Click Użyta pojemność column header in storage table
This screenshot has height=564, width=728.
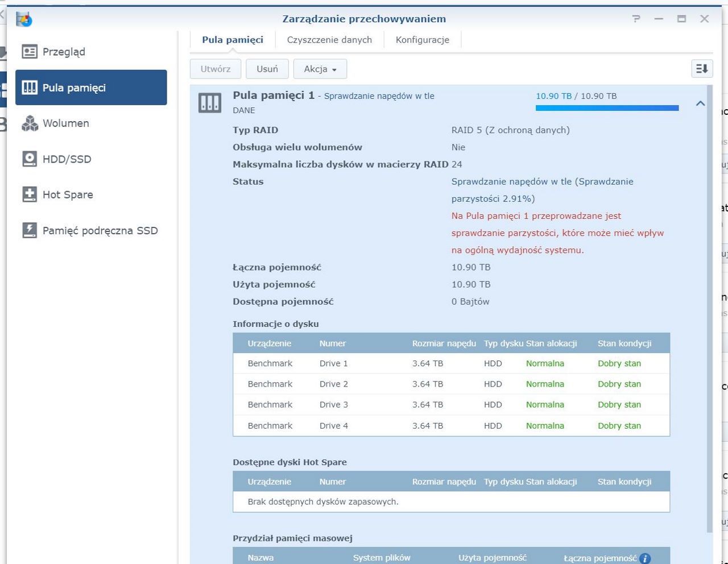tap(493, 558)
